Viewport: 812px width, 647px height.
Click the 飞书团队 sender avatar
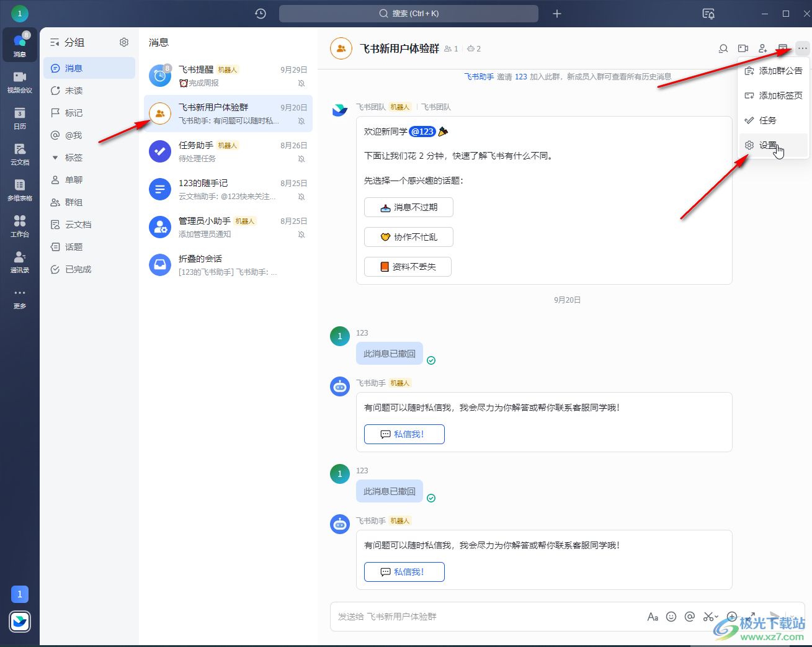[340, 110]
